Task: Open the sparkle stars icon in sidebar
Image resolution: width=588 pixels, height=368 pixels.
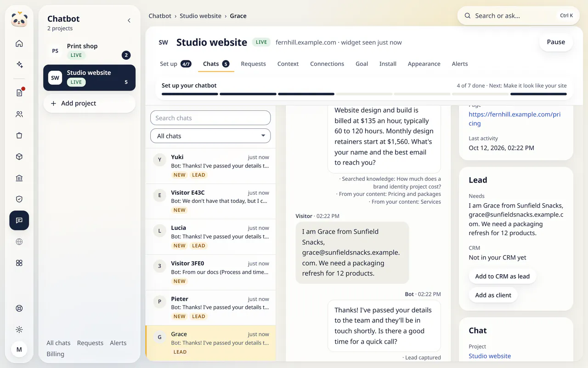Action: point(19,65)
